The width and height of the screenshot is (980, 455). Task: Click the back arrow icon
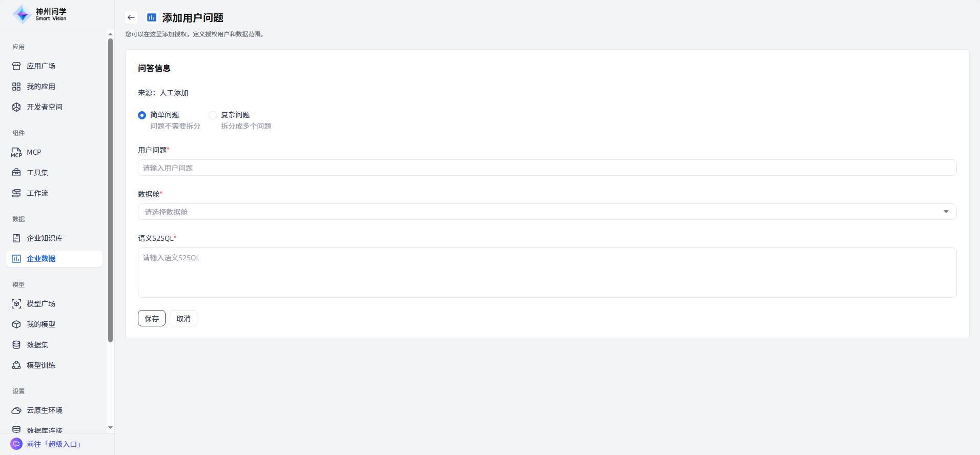[x=131, y=17]
